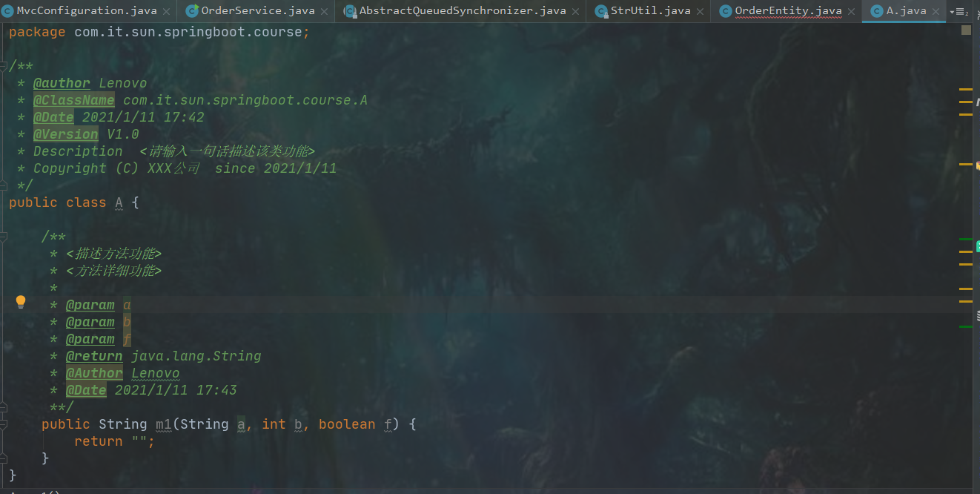Click the class icon on StrUtil.java tab
Viewport: 980px width, 494px height.
pyautogui.click(x=601, y=11)
